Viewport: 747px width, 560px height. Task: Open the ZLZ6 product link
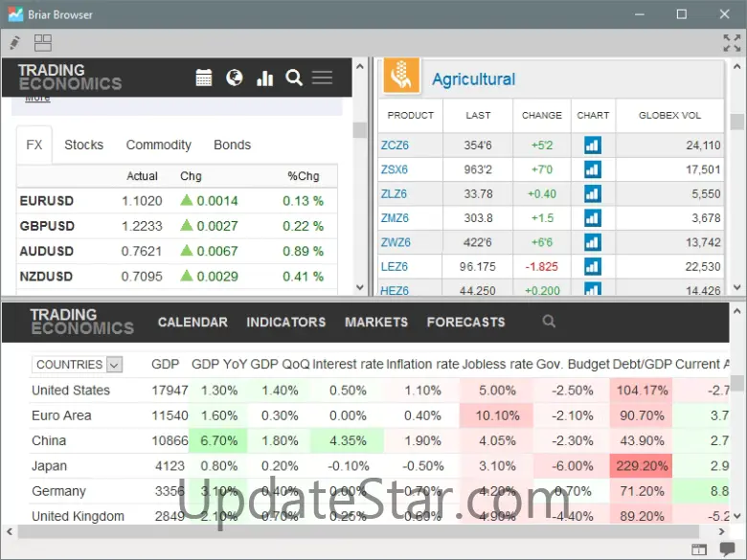point(394,193)
